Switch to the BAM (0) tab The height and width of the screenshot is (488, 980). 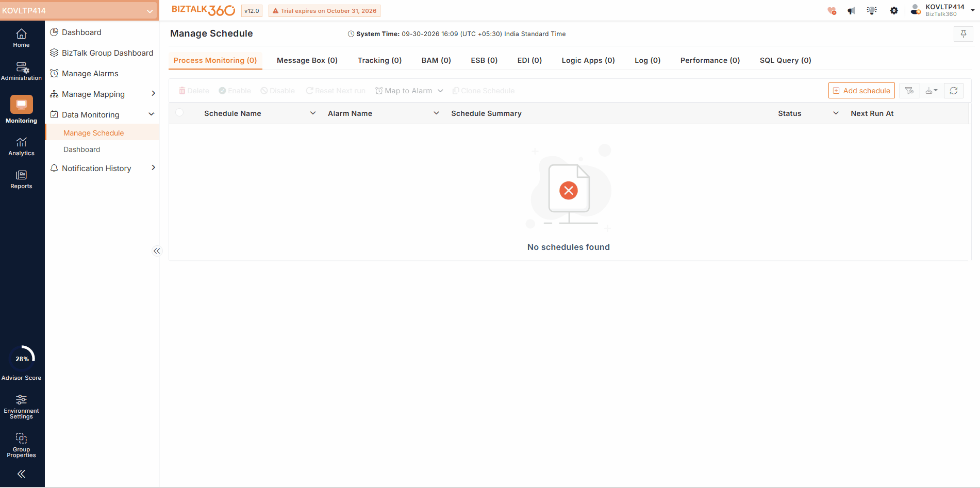pos(436,60)
